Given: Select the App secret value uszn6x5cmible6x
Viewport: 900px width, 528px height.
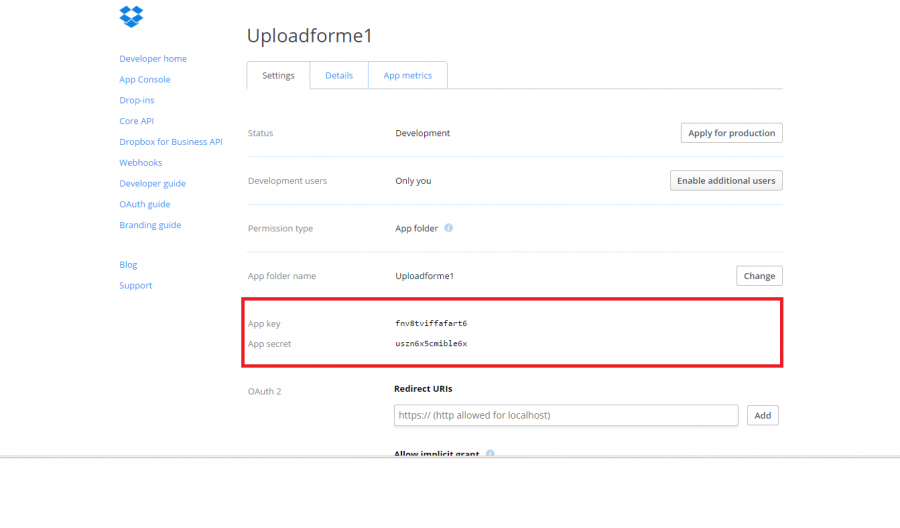Looking at the screenshot, I should (x=431, y=343).
